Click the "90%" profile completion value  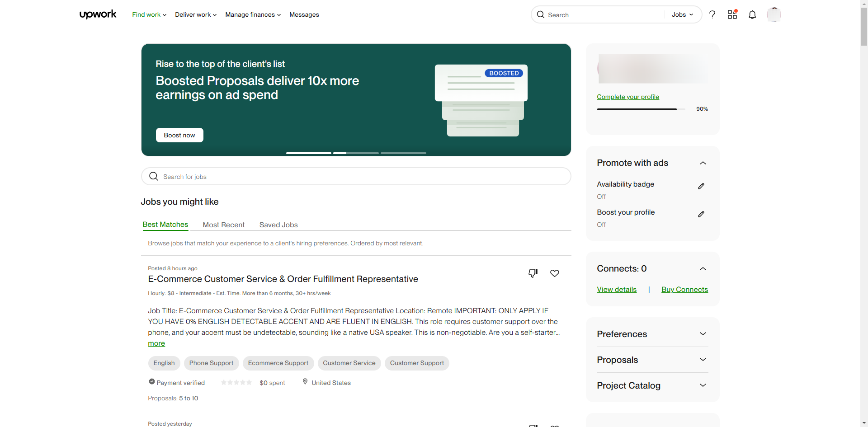pyautogui.click(x=702, y=109)
